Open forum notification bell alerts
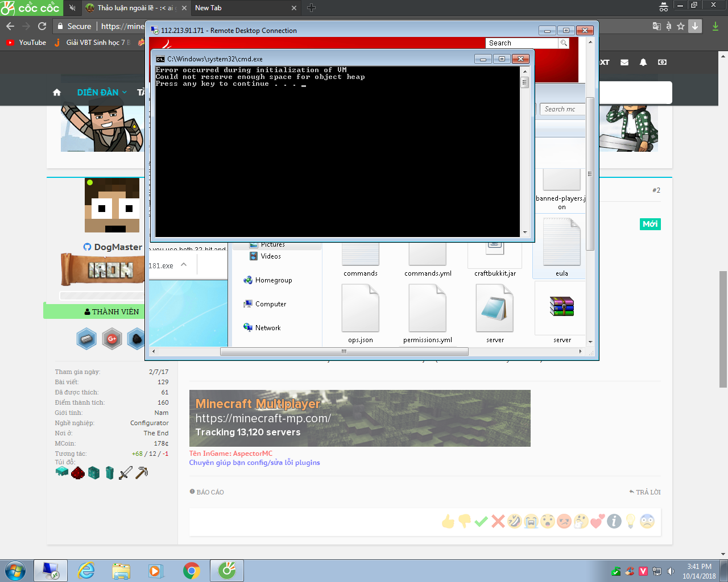The image size is (728, 582). 643,63
